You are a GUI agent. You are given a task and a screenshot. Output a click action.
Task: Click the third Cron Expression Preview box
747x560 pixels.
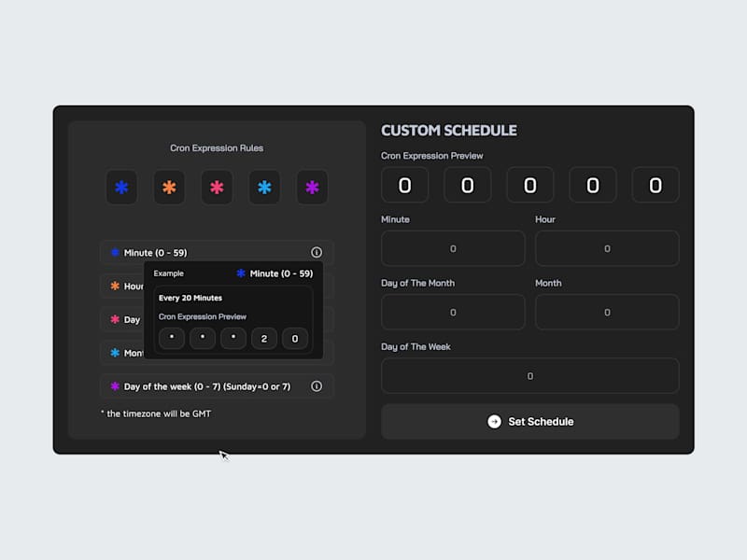(x=529, y=185)
